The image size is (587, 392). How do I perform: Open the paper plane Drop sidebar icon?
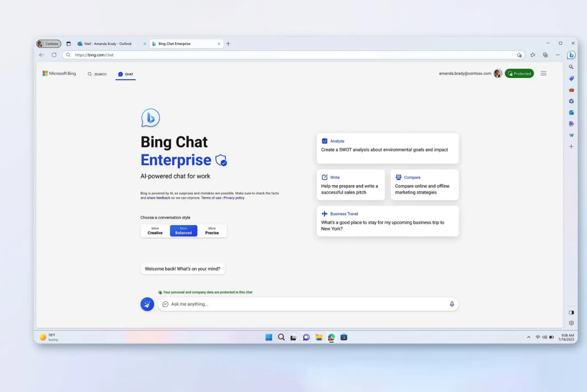tap(571, 135)
